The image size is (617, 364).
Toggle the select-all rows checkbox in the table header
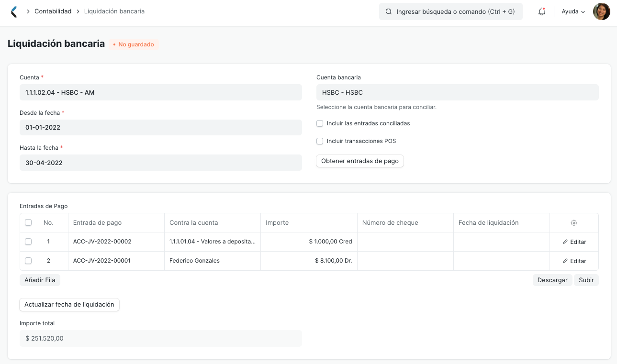[28, 222]
